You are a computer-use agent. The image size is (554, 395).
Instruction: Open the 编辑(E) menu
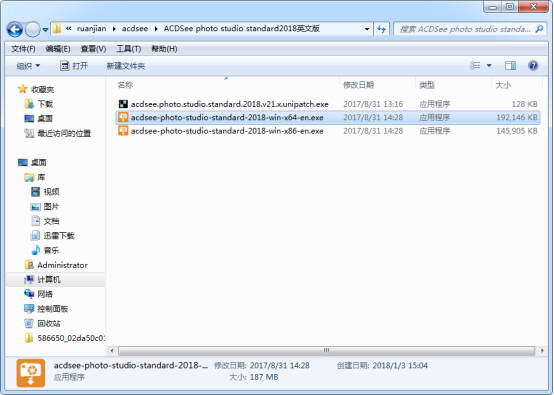point(58,49)
